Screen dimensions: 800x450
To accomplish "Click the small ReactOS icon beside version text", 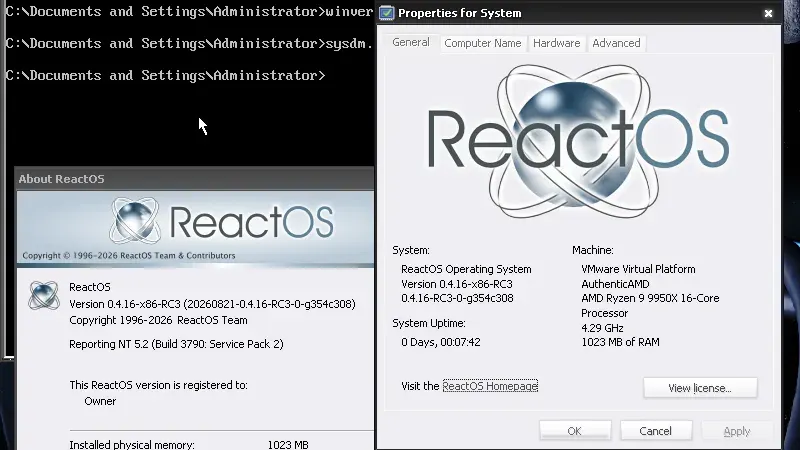I will pos(43,295).
